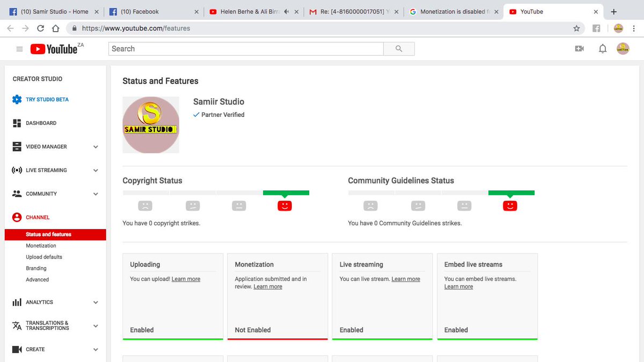Select the Status and features menu item
This screenshot has width=644, height=362.
55,234
